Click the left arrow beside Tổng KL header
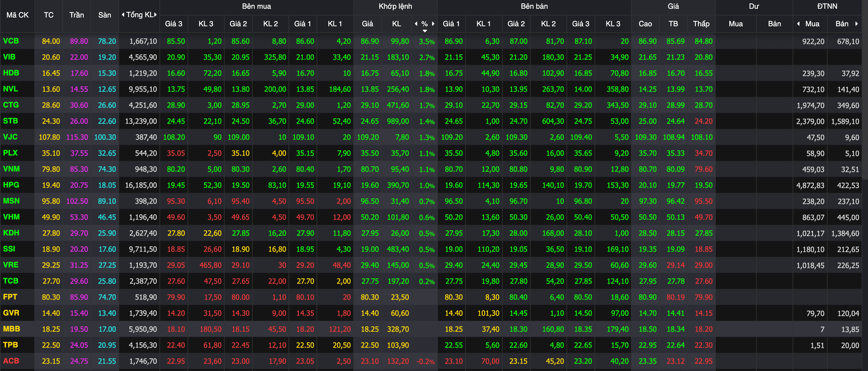Screen dimensions: 868x371 [123, 15]
